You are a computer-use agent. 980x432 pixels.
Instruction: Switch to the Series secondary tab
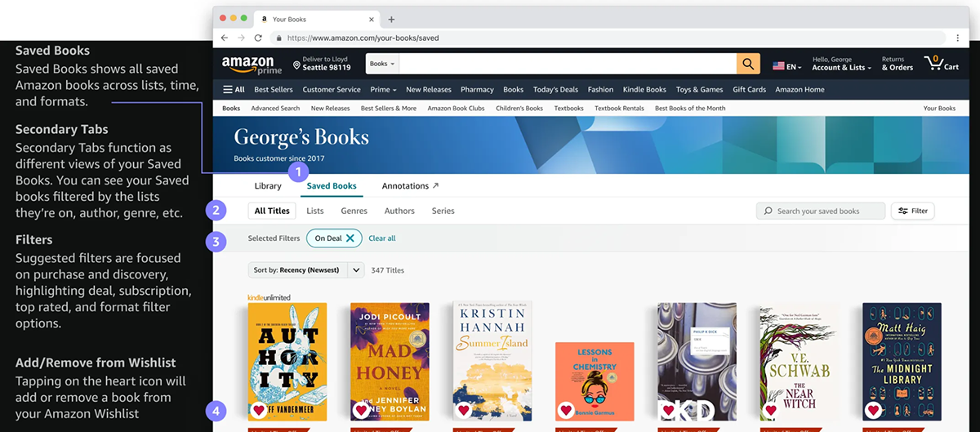(x=443, y=211)
